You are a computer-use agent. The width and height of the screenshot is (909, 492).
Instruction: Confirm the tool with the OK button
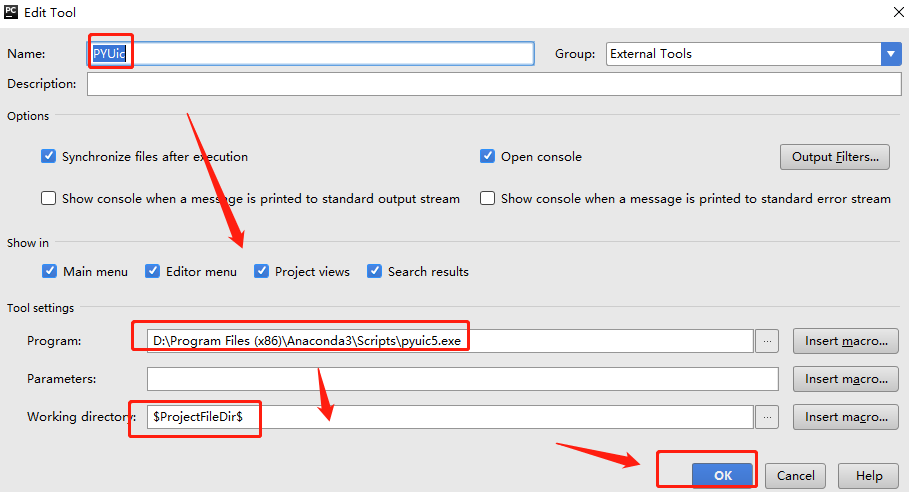(x=723, y=476)
